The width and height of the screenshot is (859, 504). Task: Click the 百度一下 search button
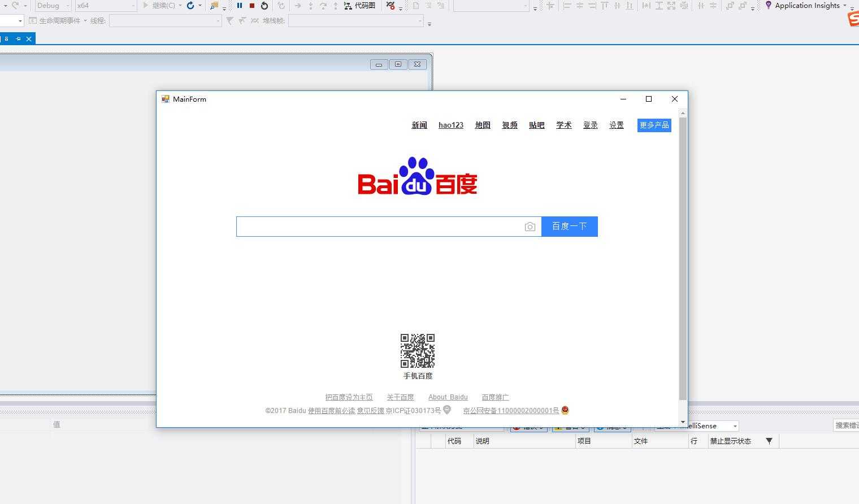tap(570, 227)
